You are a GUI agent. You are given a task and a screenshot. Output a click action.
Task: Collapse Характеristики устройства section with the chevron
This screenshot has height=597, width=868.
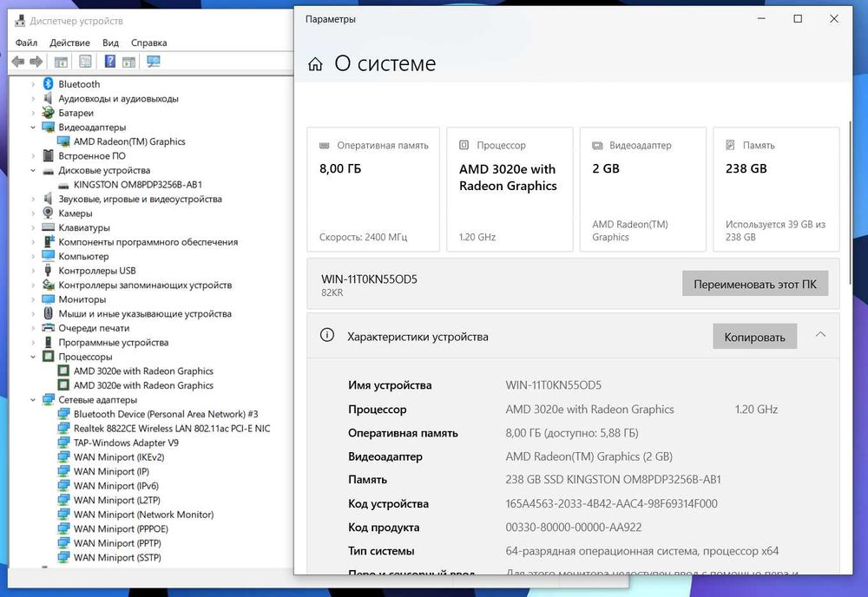click(x=820, y=334)
